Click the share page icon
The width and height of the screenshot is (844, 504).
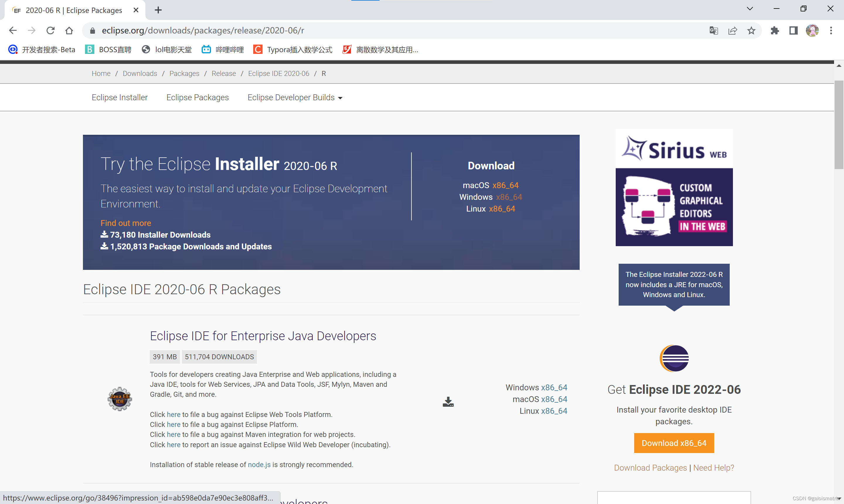point(733,30)
